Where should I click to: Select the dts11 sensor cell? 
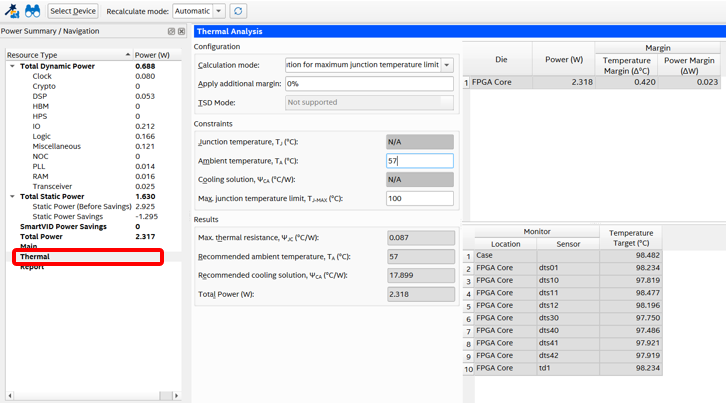pyautogui.click(x=568, y=293)
